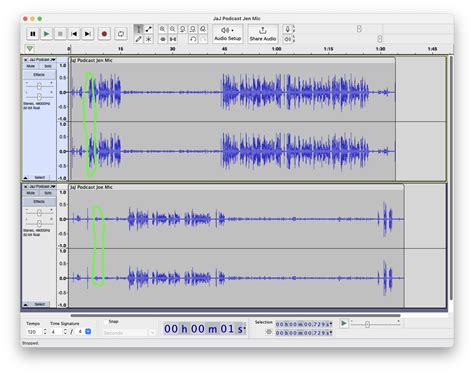Click the selection start time field

[304, 324]
